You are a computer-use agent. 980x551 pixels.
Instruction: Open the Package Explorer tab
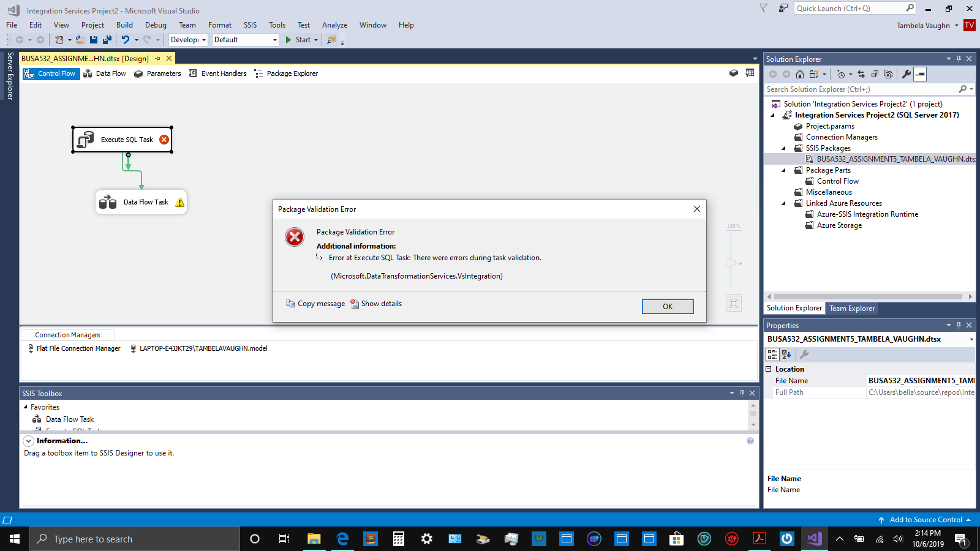286,73
